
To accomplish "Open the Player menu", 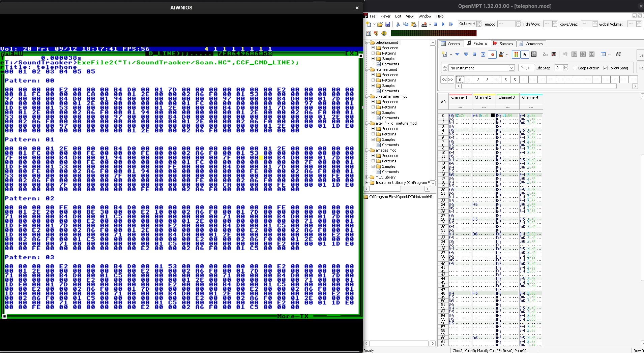I will coord(385,16).
